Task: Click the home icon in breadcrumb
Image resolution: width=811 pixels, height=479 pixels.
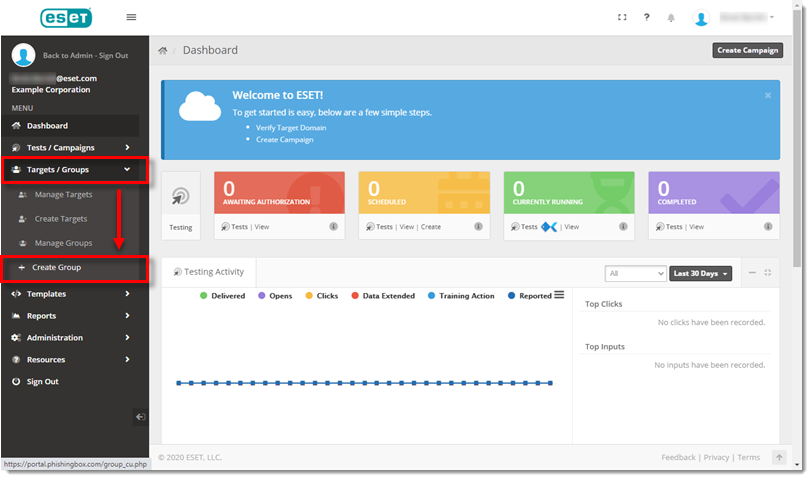Action: pyautogui.click(x=163, y=50)
